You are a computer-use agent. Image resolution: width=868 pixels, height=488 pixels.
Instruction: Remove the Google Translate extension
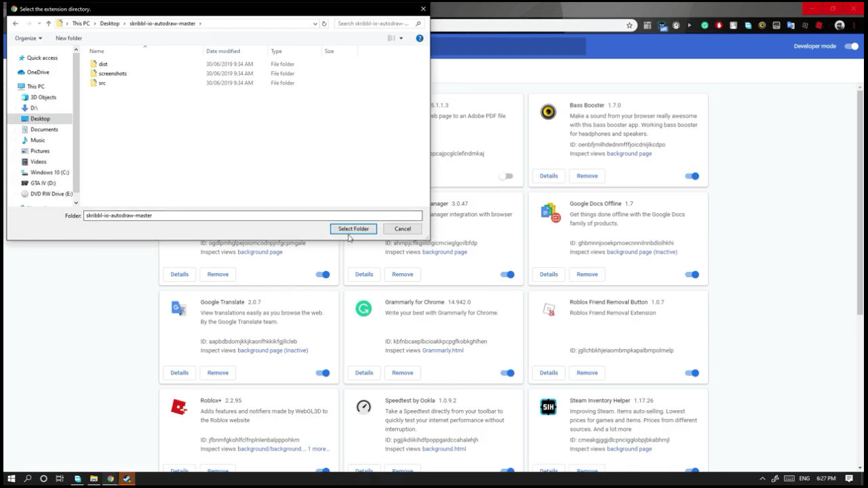[218, 373]
